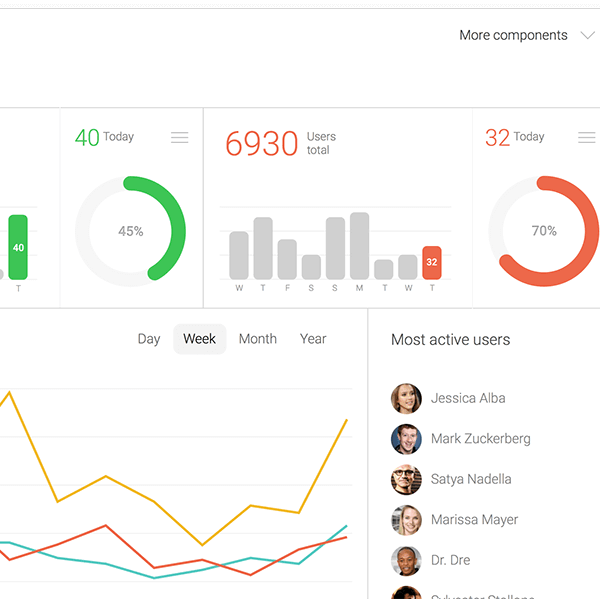Open hamburger menu on 40 Today card

tap(179, 137)
